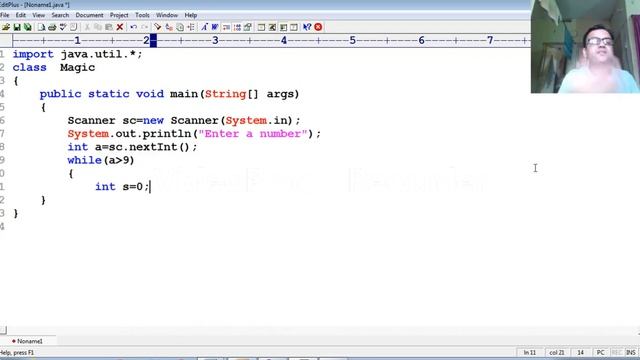Click the greyed Copy icon
The width and height of the screenshot is (640, 360).
[x=98, y=27]
